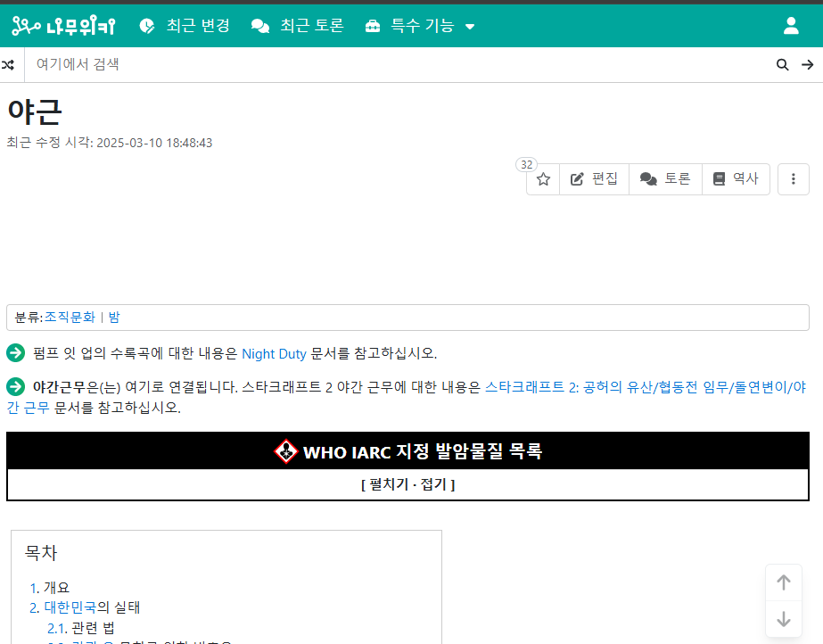This screenshot has height=644, width=823.
Task: View the 역사 history button
Action: click(736, 179)
